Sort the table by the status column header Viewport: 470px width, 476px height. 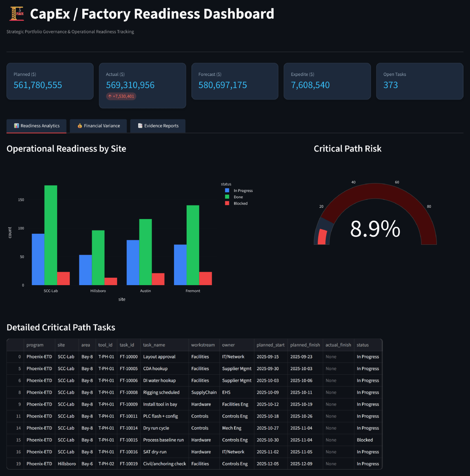[362, 345]
